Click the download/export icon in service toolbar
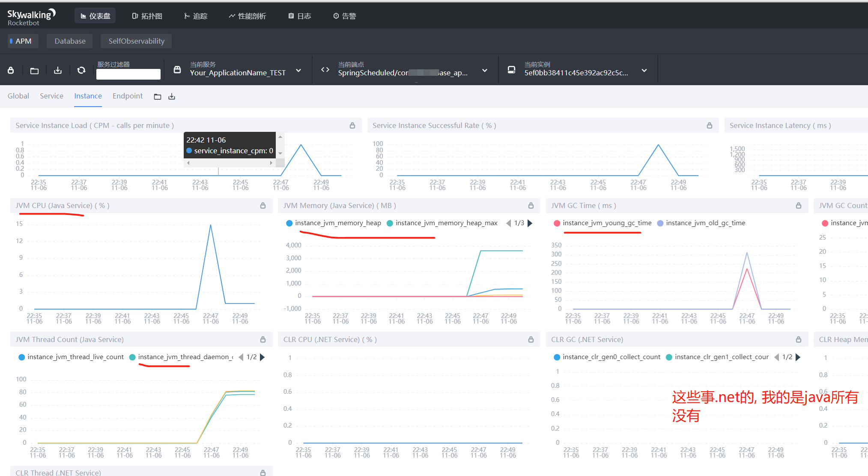This screenshot has width=868, height=476. pyautogui.click(x=58, y=70)
